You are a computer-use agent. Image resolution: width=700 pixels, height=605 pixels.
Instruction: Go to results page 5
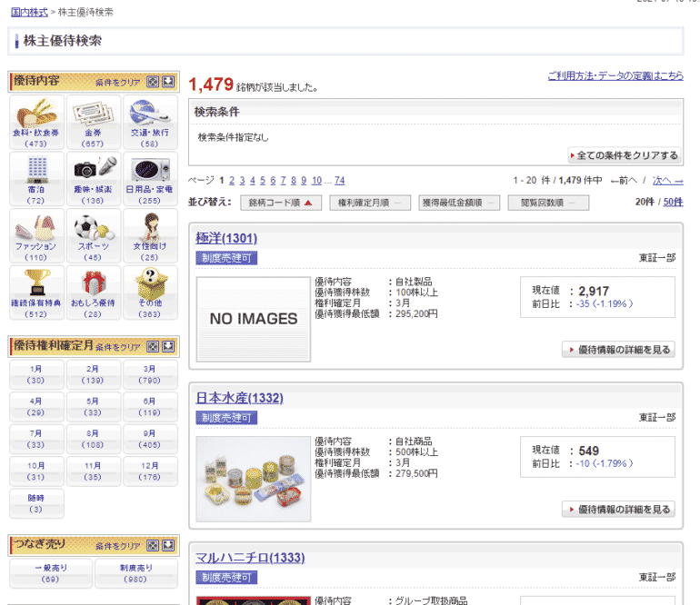point(263,180)
